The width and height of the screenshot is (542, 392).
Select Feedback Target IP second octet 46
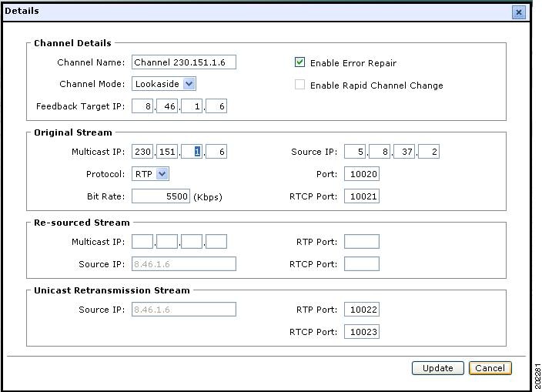(167, 106)
